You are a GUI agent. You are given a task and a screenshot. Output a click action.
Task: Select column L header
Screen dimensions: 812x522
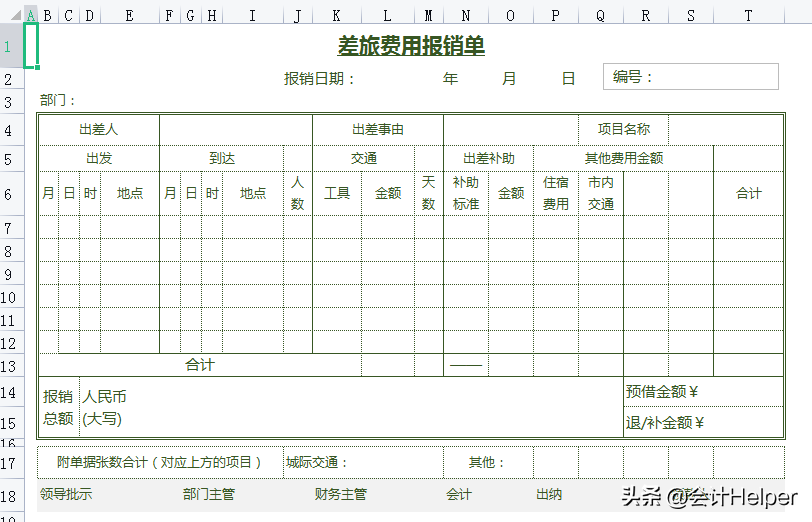pos(387,16)
